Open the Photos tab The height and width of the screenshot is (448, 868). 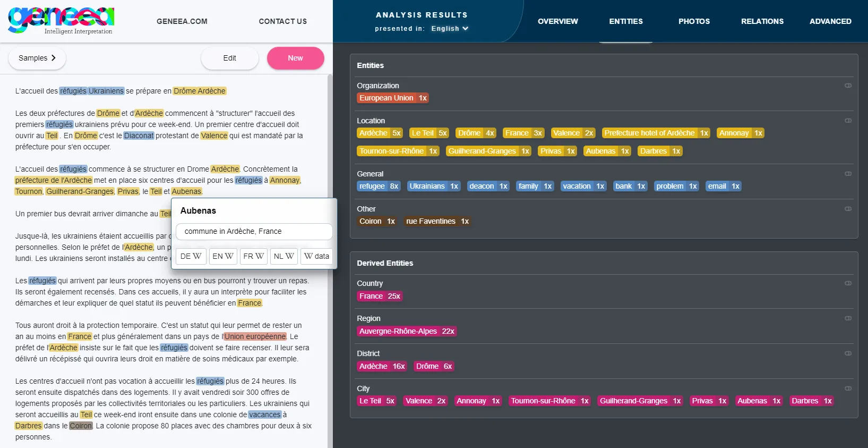pyautogui.click(x=694, y=21)
